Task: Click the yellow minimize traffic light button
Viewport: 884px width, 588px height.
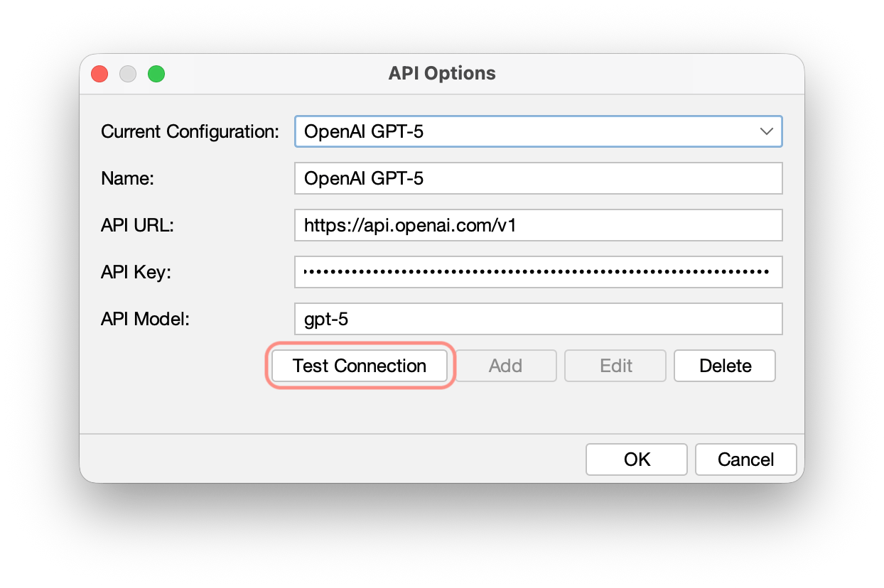Action: (x=127, y=73)
